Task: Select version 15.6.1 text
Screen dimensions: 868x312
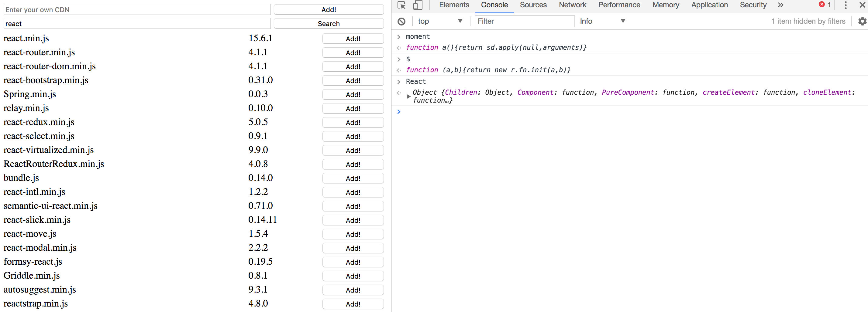Action: pyautogui.click(x=260, y=38)
